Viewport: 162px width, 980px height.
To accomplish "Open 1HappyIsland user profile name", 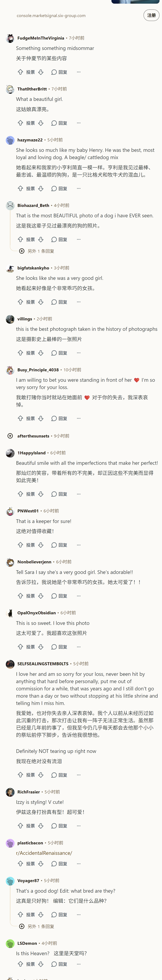I will (x=32, y=453).
